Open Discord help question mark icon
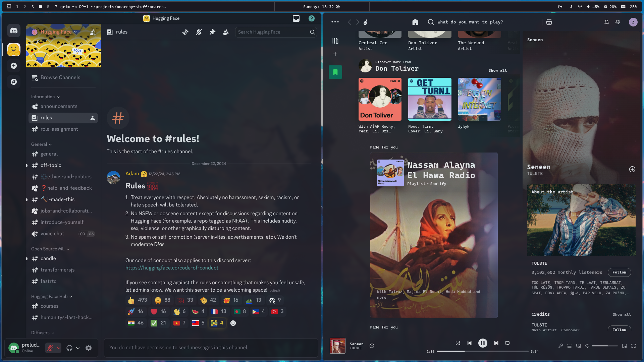 click(x=312, y=18)
